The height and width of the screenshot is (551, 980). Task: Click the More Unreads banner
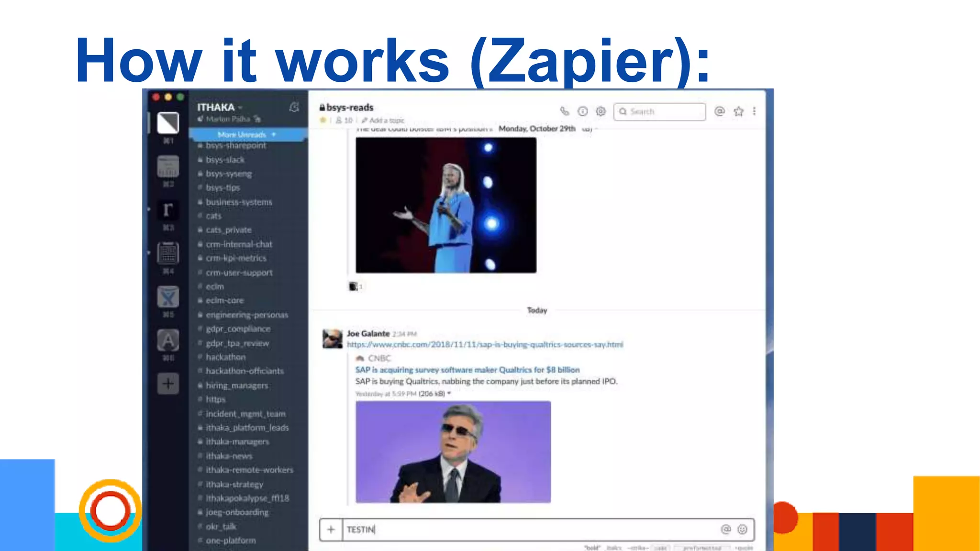(x=247, y=134)
